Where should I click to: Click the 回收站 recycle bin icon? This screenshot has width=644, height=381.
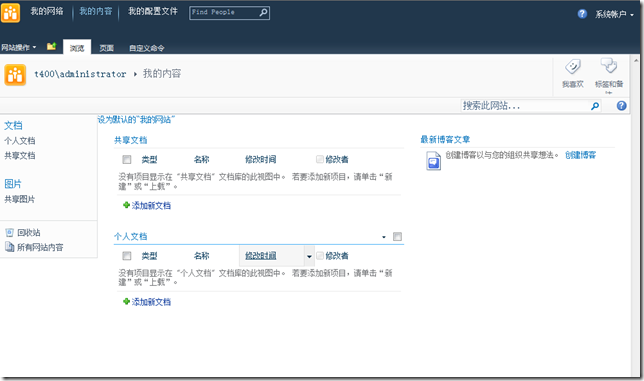pos(9,233)
